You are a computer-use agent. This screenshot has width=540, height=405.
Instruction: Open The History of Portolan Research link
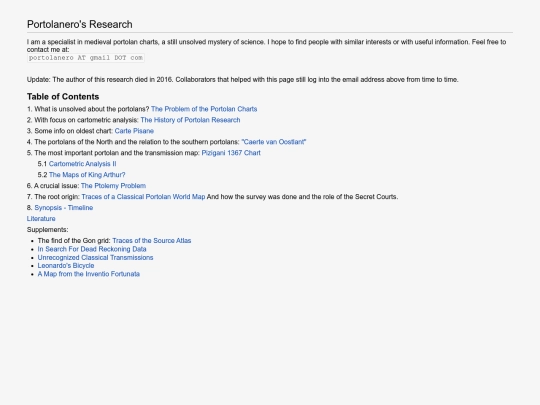(190, 120)
